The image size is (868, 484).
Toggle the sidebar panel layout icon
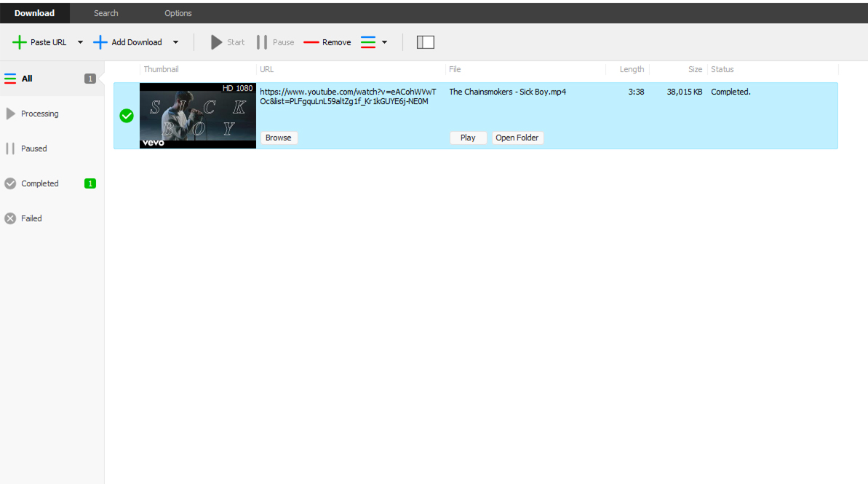coord(425,42)
